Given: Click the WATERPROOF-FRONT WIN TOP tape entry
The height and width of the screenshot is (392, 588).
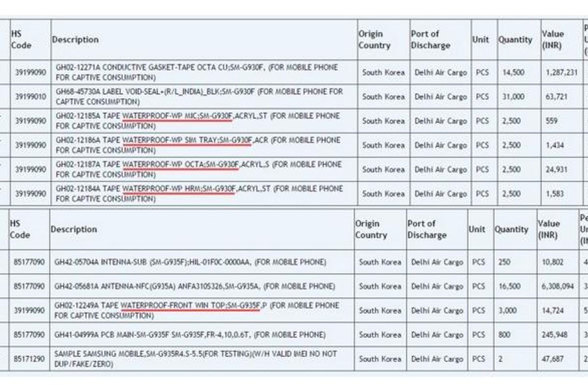Looking at the screenshot, I should 196,311.
